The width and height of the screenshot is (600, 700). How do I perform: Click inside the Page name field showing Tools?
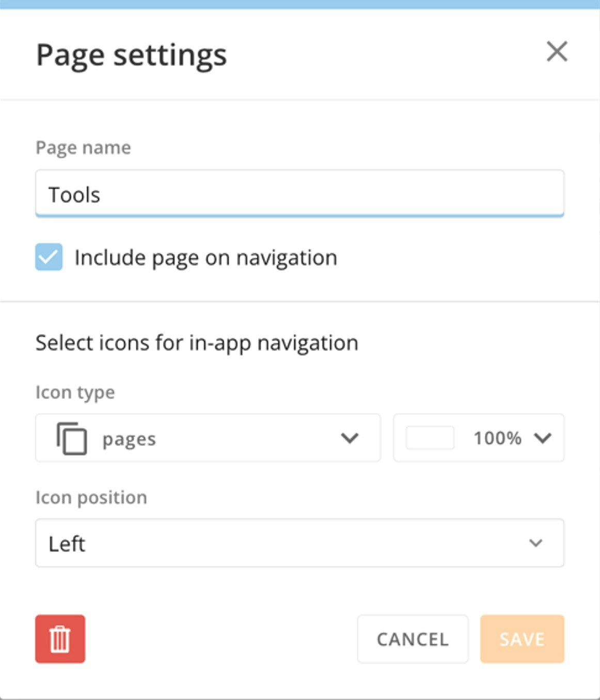point(299,193)
